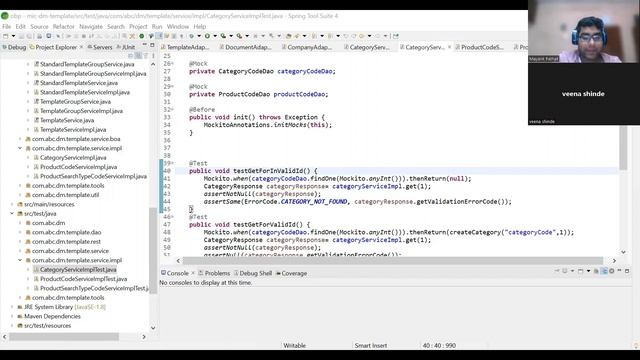Open the External Tools dropdown arrow
Image resolution: width=640 pixels, height=360 pixels.
click(x=247, y=36)
